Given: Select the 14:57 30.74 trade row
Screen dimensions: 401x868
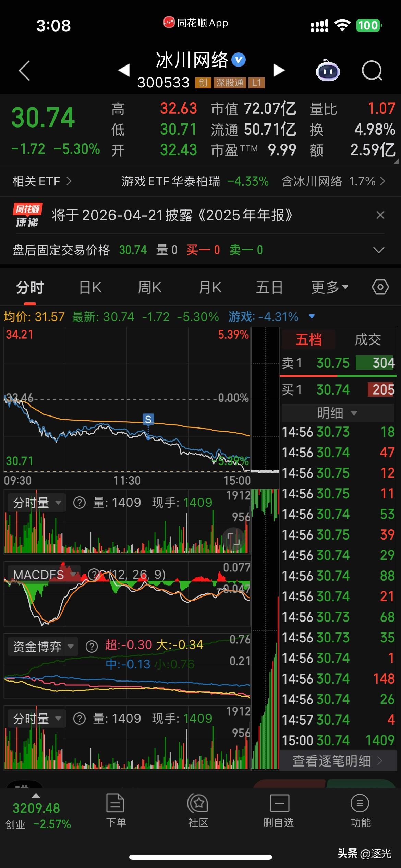Looking at the screenshot, I should click(x=338, y=720).
